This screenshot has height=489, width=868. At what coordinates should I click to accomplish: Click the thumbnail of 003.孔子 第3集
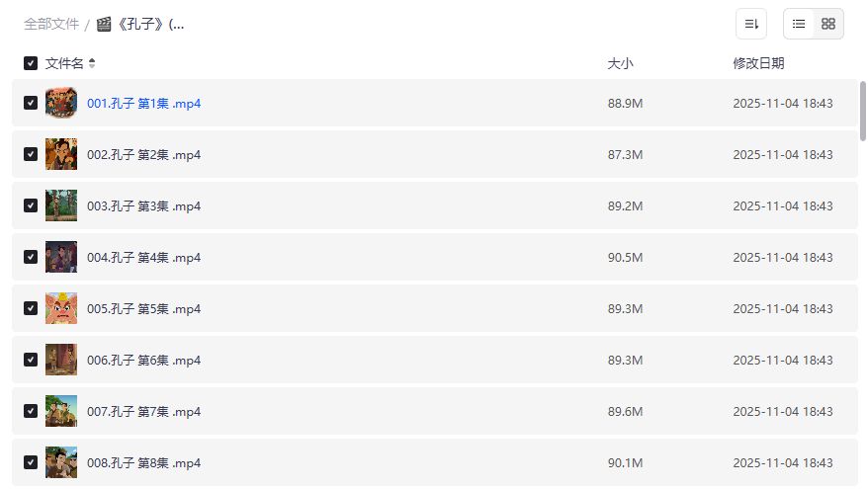coord(61,205)
